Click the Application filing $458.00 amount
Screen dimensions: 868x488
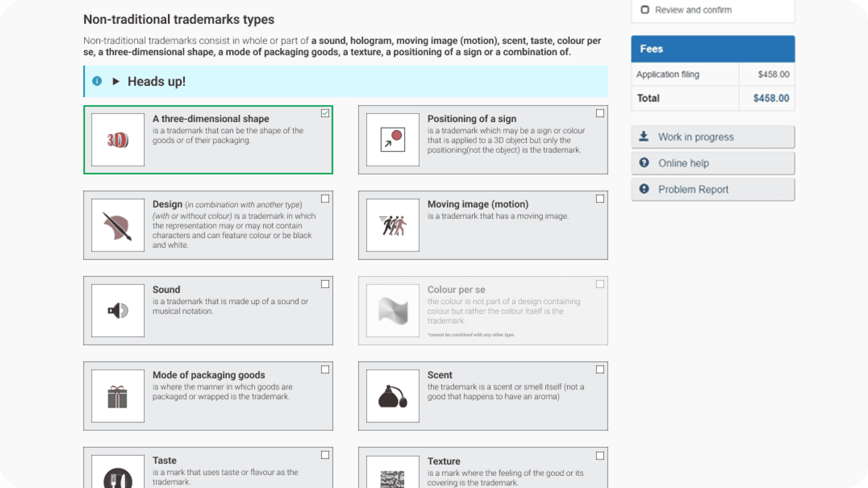tap(774, 75)
